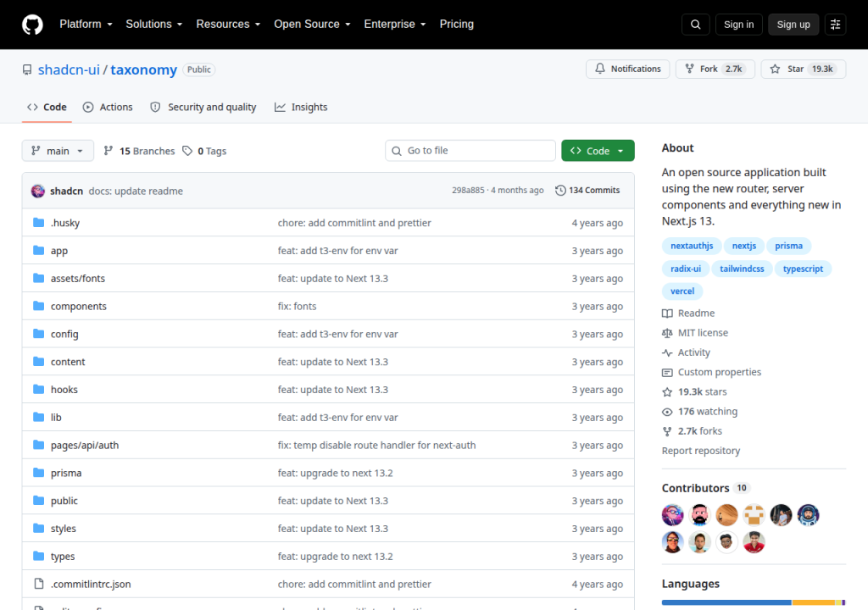Open the assets/fonts folder

click(77, 279)
